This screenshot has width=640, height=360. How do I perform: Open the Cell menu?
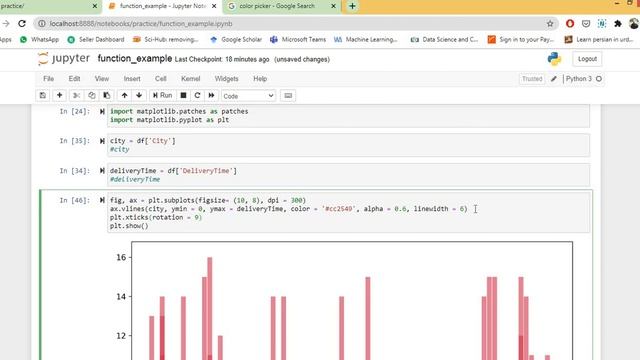pos(160,79)
